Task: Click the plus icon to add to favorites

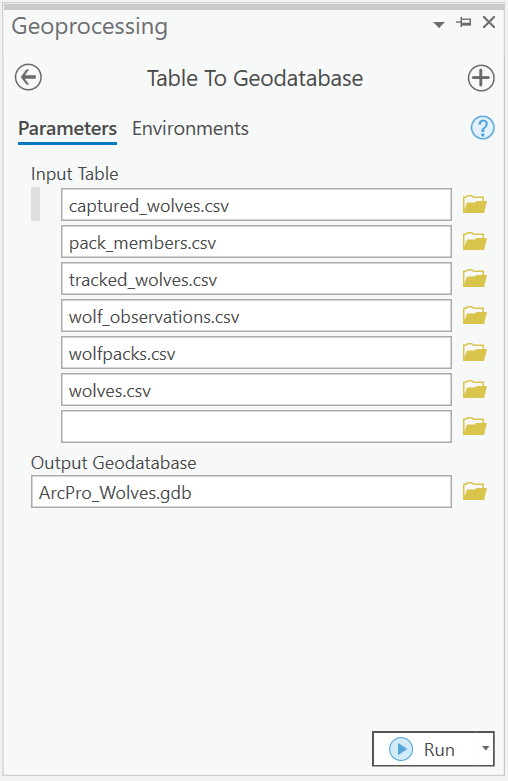Action: [x=481, y=78]
